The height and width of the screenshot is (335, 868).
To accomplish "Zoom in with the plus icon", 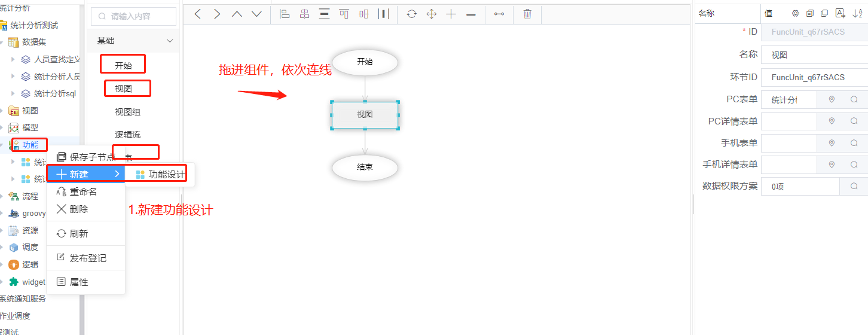I will [x=451, y=14].
